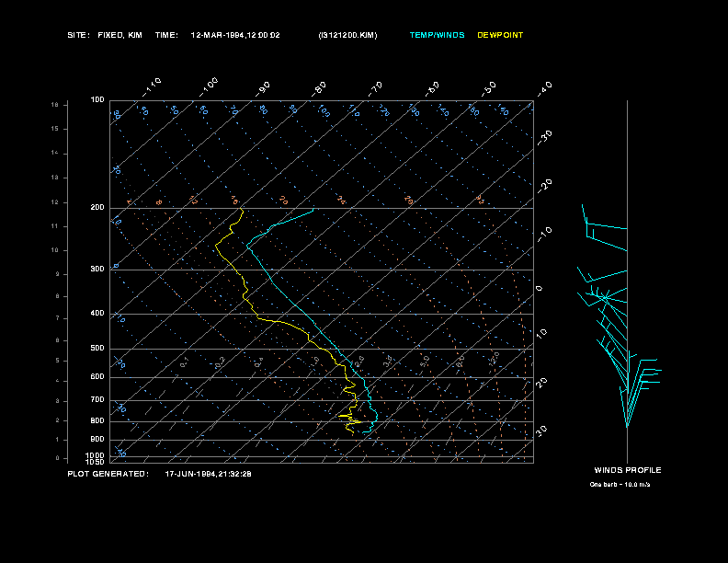Click the 1000 pressure level label
The height and width of the screenshot is (563, 728).
coord(96,455)
